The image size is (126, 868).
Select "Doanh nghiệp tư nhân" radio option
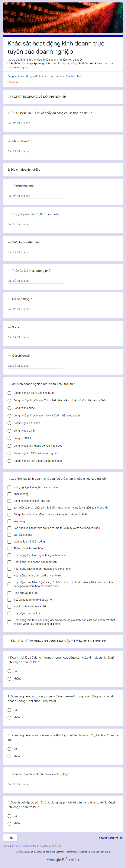9,423
